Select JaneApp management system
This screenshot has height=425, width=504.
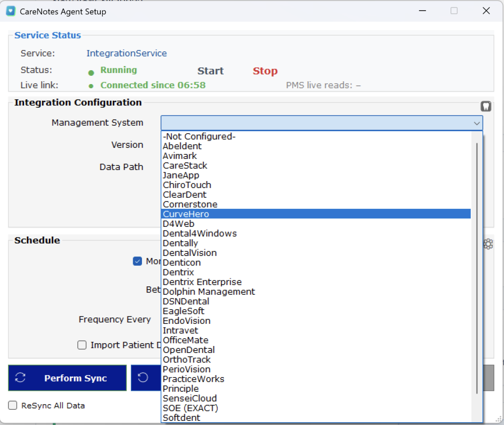316,175
